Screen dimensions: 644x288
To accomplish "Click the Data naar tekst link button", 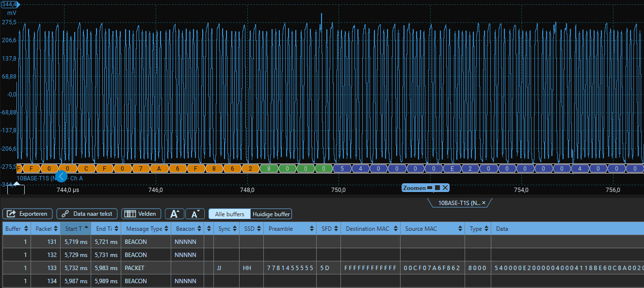I will coord(87,214).
